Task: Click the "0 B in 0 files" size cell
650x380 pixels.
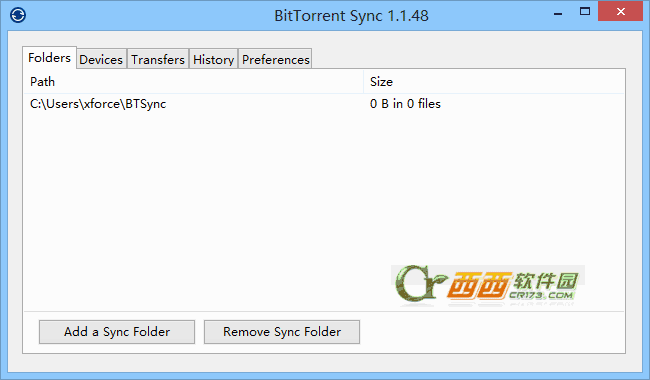Action: [405, 104]
